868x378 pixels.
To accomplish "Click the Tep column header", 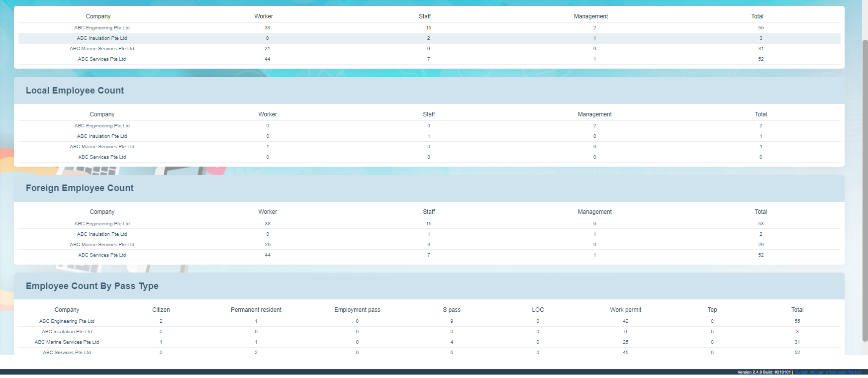I will (712, 310).
